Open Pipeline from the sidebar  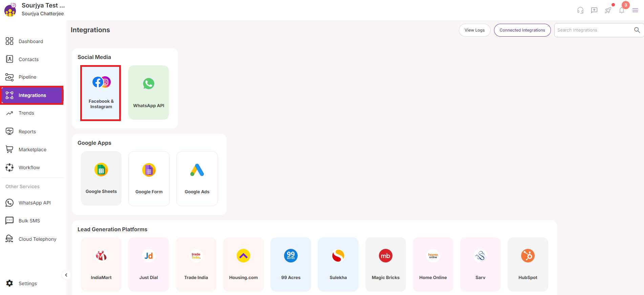pyautogui.click(x=27, y=77)
